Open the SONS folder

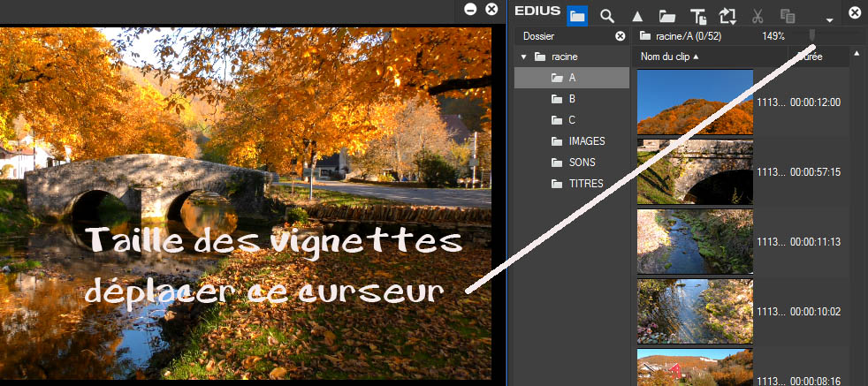(572, 163)
